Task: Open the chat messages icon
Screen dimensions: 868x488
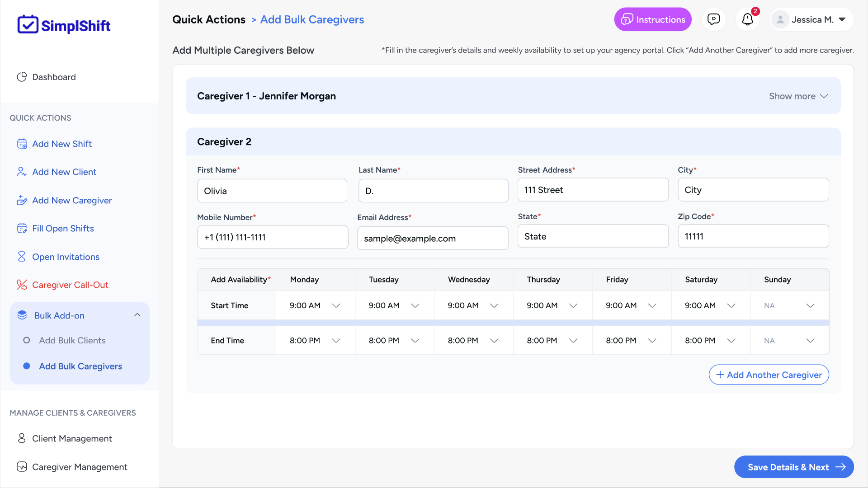Action: point(714,19)
